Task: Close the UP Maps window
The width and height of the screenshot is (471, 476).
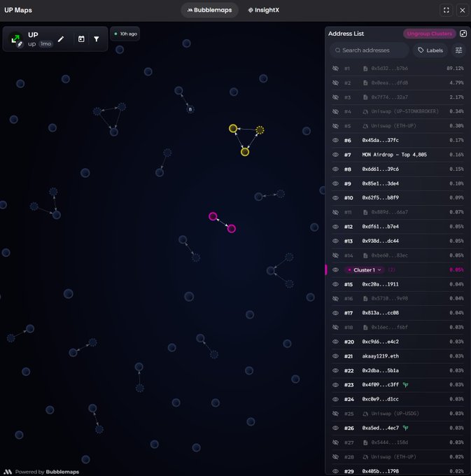Action: [463, 10]
